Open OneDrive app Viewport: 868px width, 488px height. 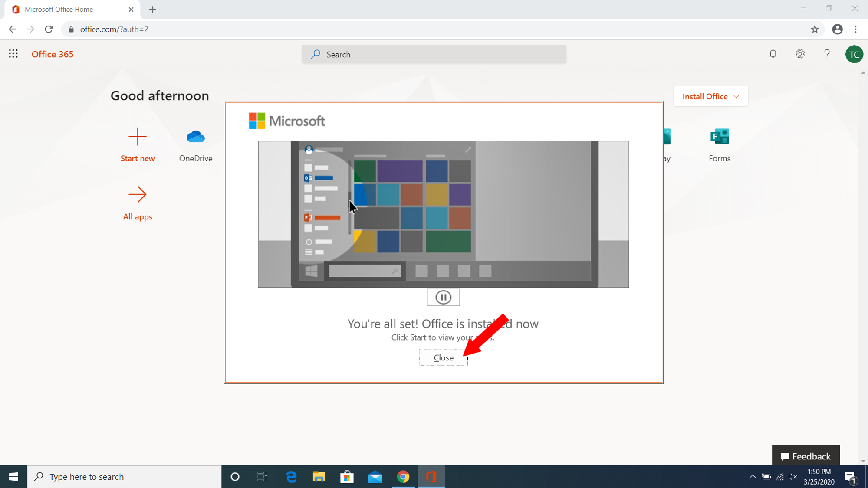196,137
